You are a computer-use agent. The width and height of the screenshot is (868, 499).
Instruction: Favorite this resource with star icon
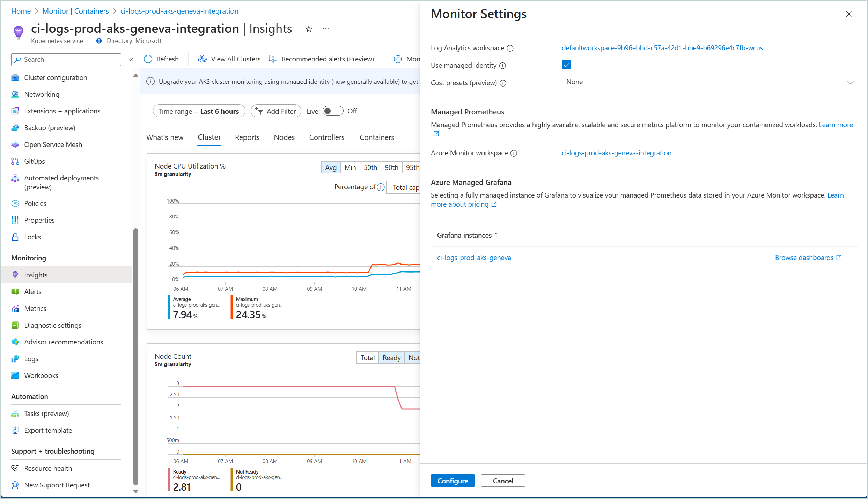point(309,29)
